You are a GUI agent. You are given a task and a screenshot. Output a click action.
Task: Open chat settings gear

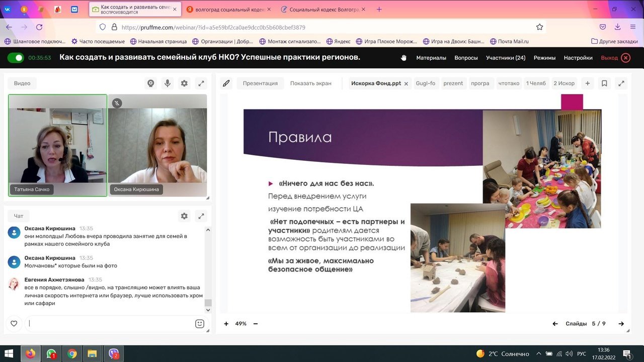click(x=184, y=216)
